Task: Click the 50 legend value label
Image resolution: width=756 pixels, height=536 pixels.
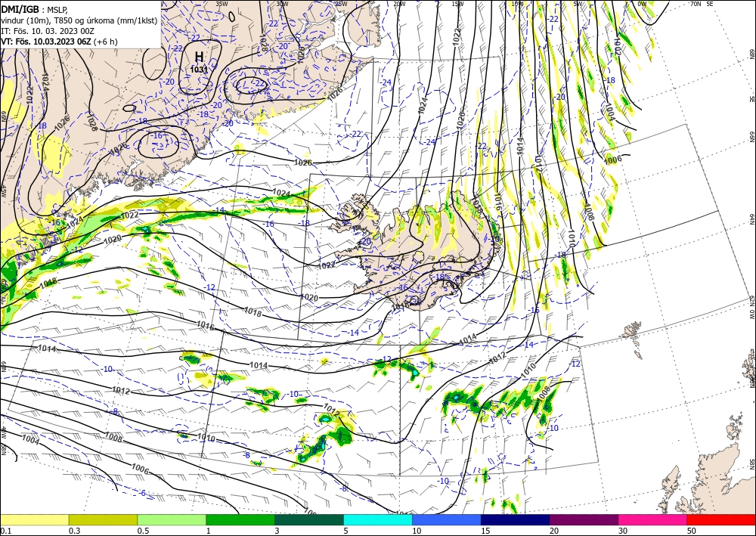Action: [692, 531]
